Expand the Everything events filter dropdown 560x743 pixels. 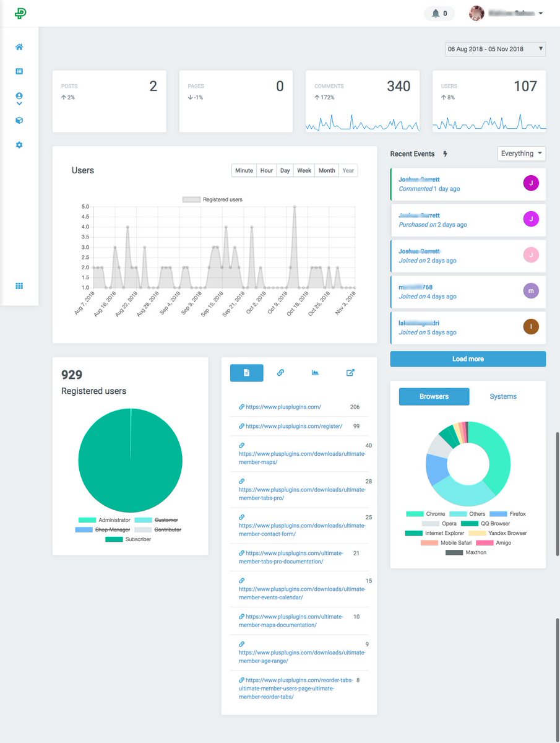click(x=520, y=153)
